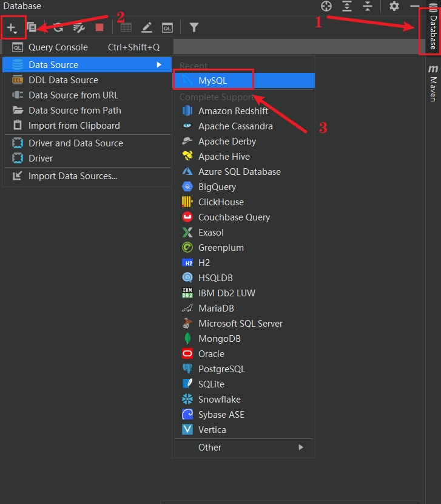
Task: Choose Snowflake data source
Action: 244,399
